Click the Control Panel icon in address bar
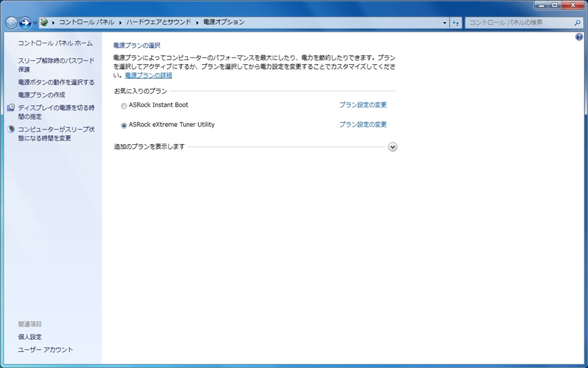The width and height of the screenshot is (588, 368). pos(44,22)
